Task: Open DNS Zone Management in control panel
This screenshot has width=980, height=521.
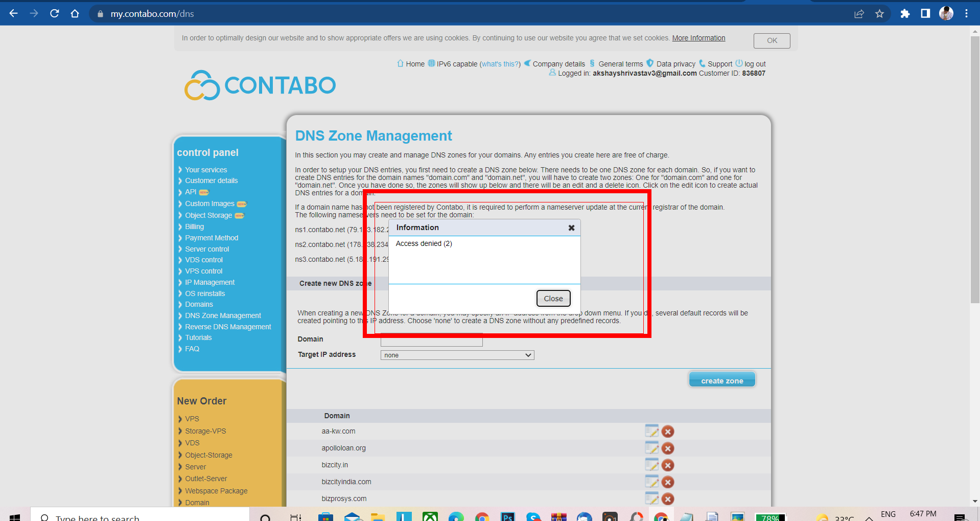Action: tap(223, 315)
